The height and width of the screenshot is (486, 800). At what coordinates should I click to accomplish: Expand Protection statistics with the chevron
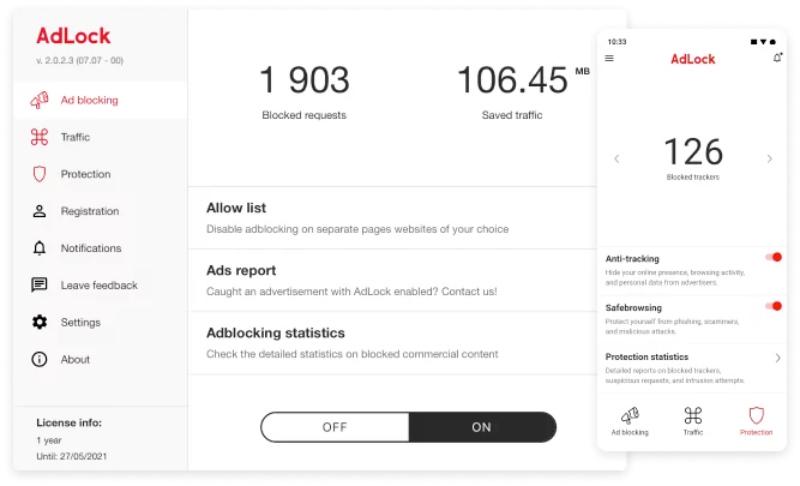tap(778, 357)
